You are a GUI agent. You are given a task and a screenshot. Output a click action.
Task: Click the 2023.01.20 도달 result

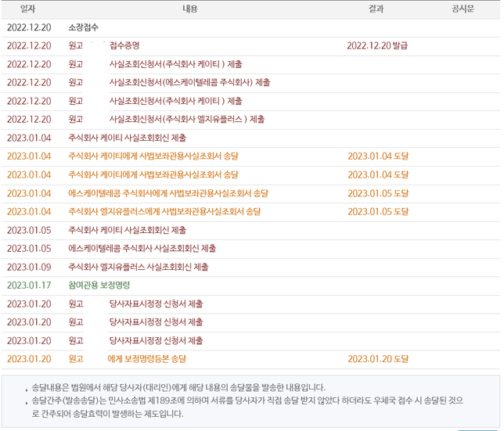point(378,359)
